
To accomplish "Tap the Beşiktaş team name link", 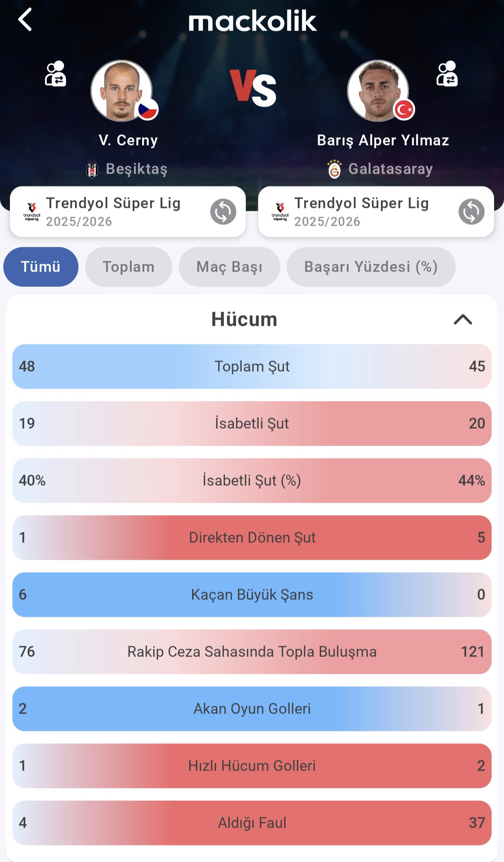I will point(137,169).
